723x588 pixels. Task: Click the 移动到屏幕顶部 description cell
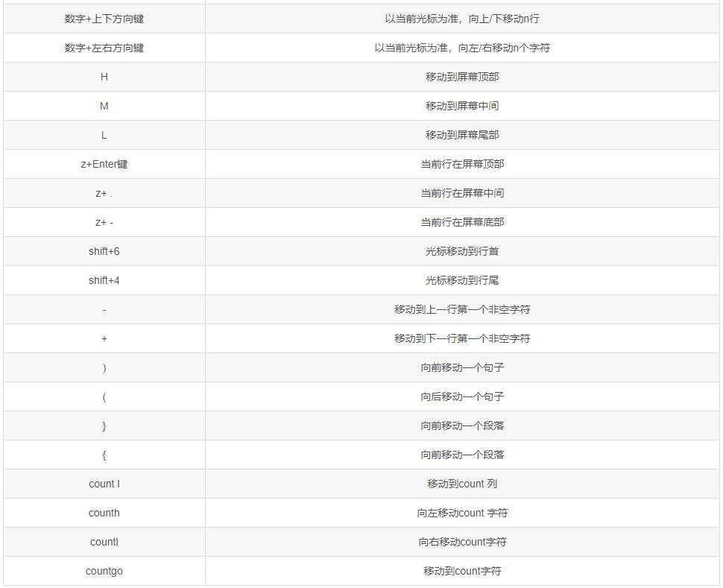coord(464,77)
